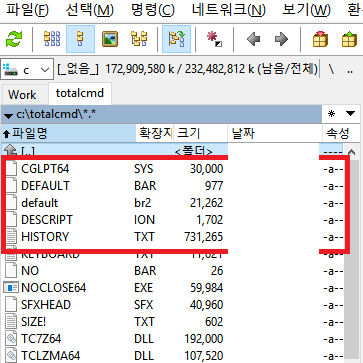Sort by date (날짜) column header
The width and height of the screenshot is (363, 363).
click(x=275, y=134)
